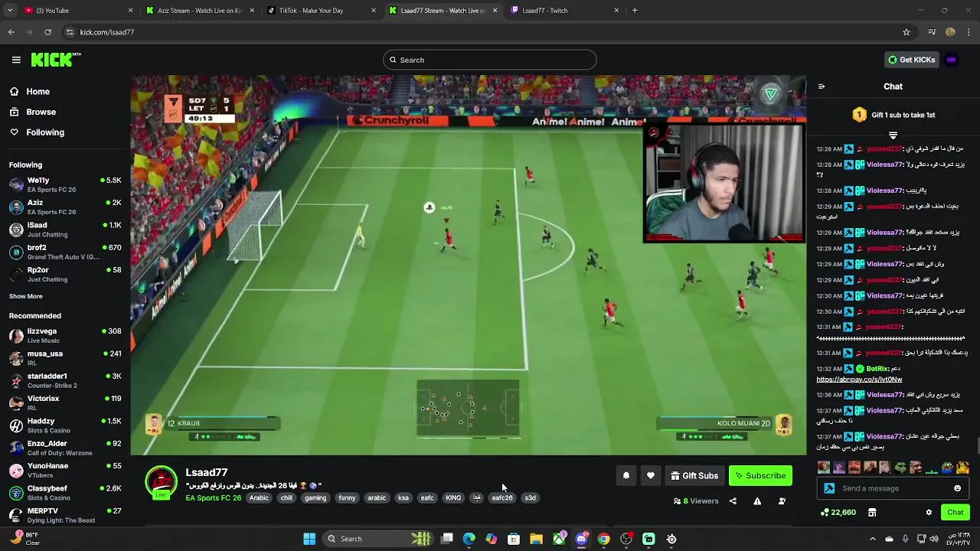
Task: Open the abnpay.co link in chat
Action: (x=859, y=380)
